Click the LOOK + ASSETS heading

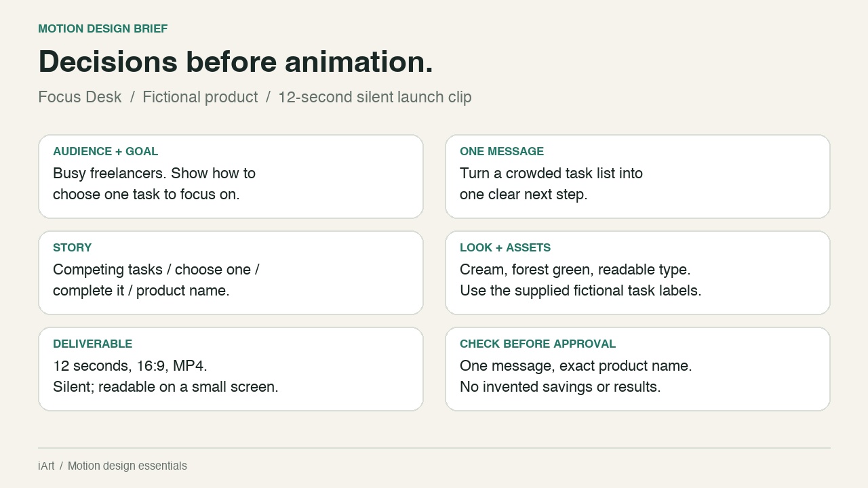[505, 247]
